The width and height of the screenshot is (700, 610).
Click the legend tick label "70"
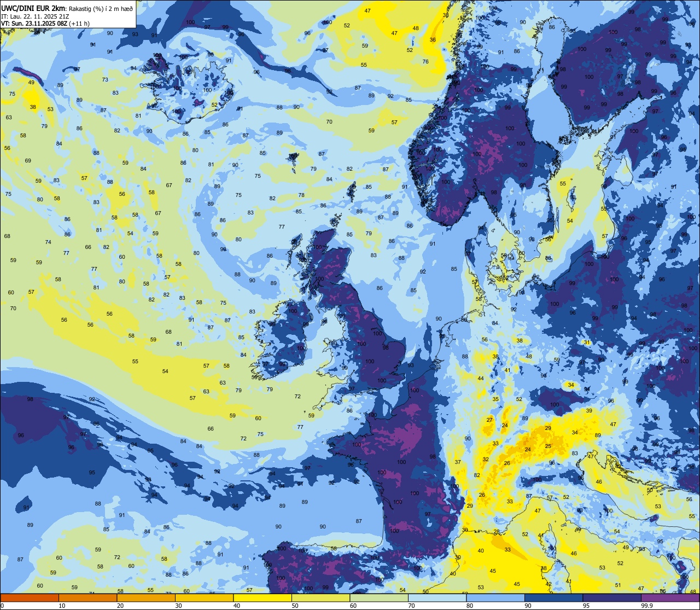click(411, 606)
